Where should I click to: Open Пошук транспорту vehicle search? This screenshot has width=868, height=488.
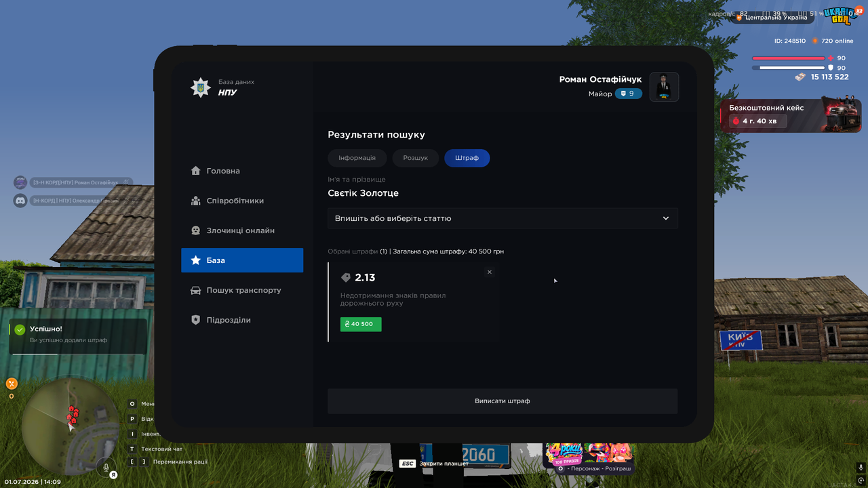click(x=242, y=290)
